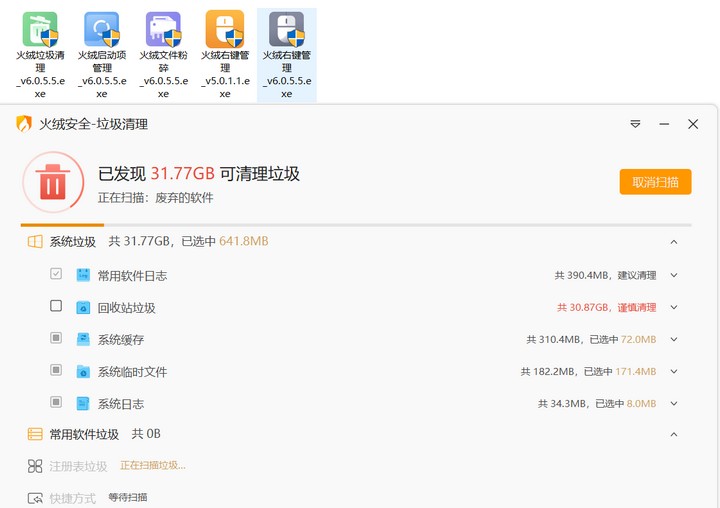Minimize the 垃圾清理 window
Screen dimensions: 720x508
(x=664, y=124)
